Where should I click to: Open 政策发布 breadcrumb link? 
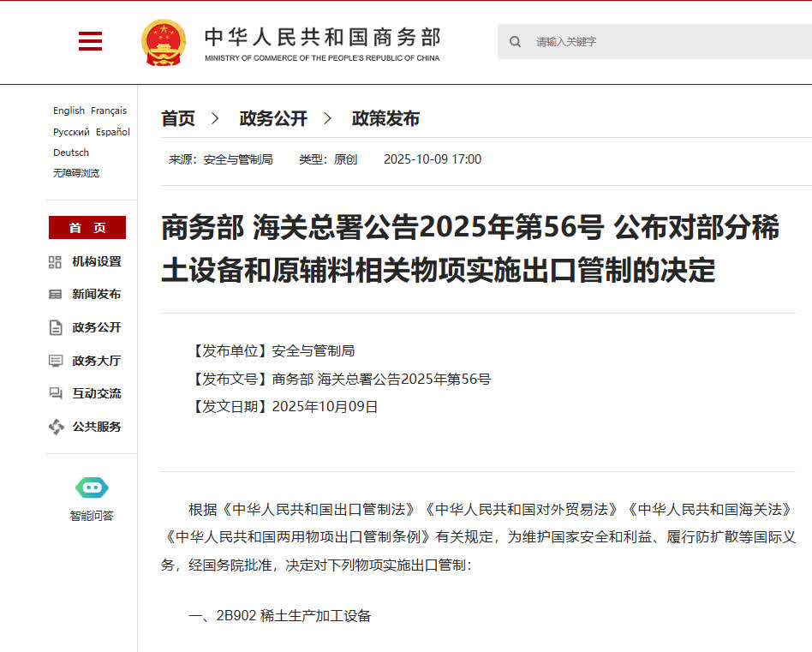[385, 119]
